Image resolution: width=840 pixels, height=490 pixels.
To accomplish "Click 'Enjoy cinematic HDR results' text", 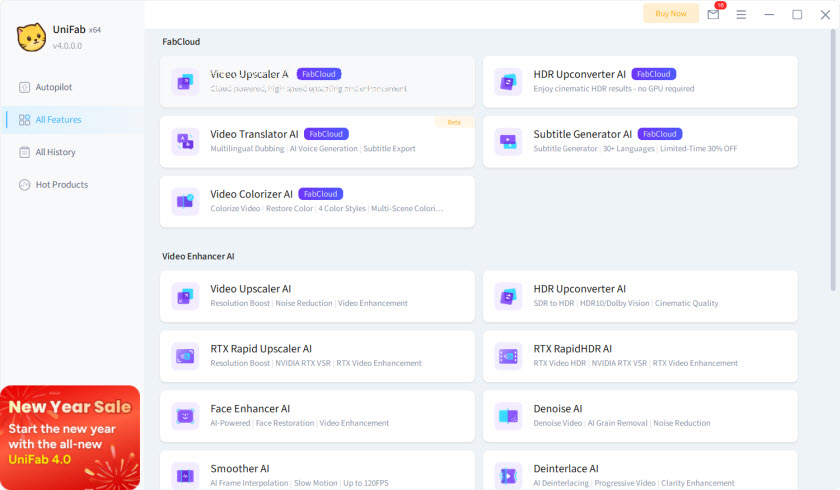I will click(x=582, y=88).
